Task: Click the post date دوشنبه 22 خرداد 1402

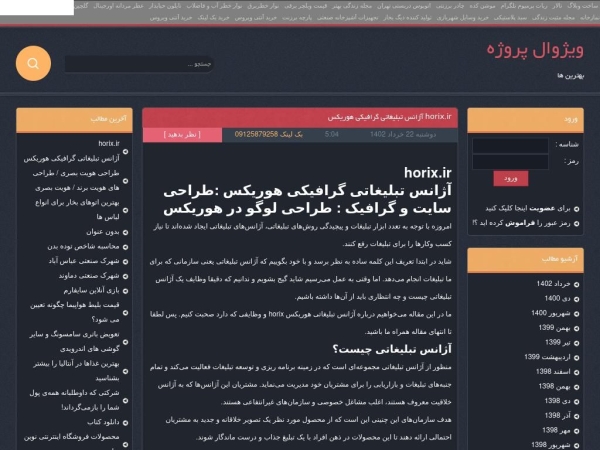Action: coord(403,134)
